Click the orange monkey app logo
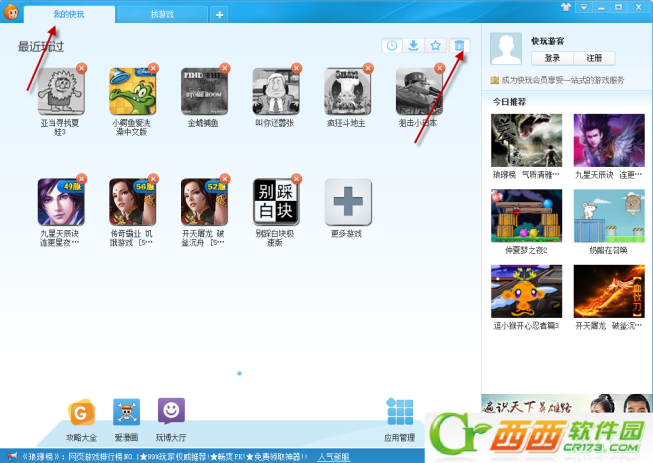The image size is (653, 463). (x=11, y=12)
